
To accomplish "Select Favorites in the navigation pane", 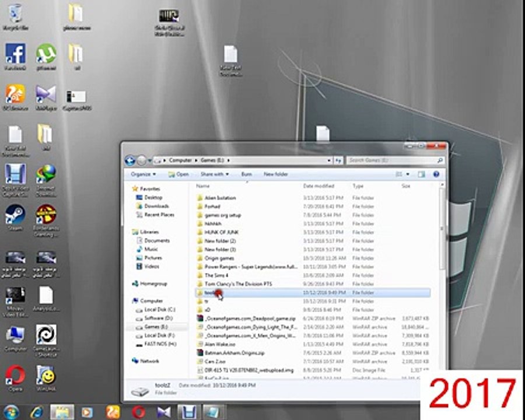I will (x=146, y=189).
